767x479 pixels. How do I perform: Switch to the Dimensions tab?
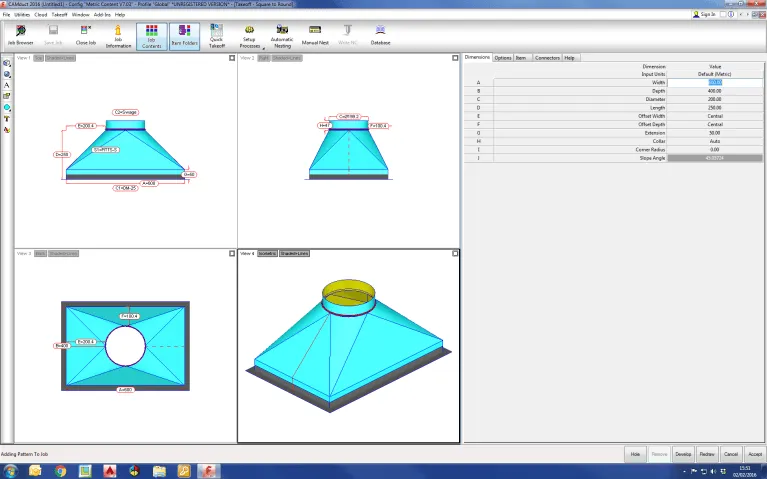[477, 57]
